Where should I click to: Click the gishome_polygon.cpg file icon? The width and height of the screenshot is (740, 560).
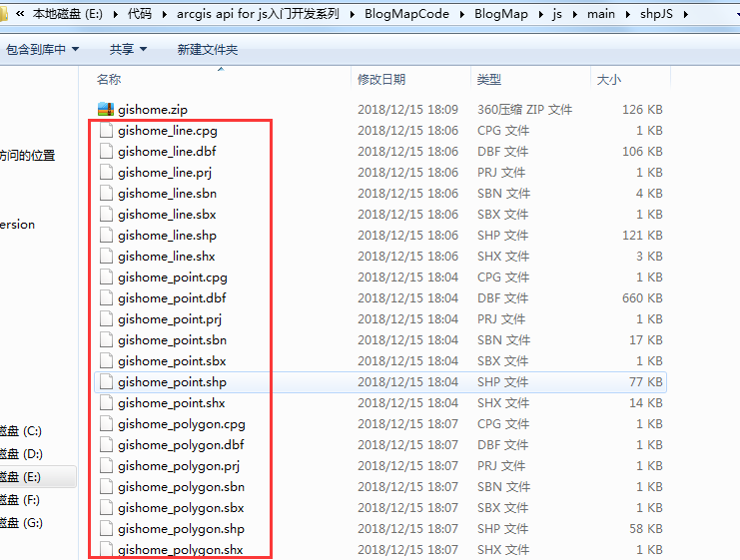[106, 423]
